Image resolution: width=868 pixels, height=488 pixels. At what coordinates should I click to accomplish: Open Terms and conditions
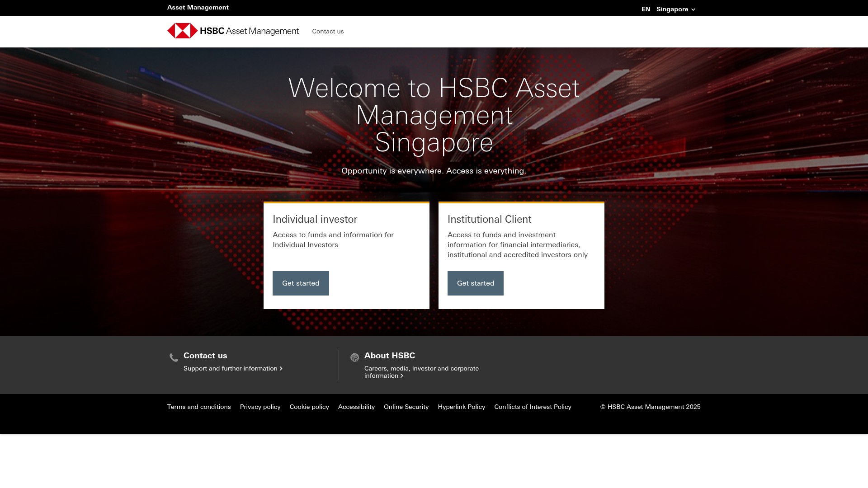[x=199, y=407]
